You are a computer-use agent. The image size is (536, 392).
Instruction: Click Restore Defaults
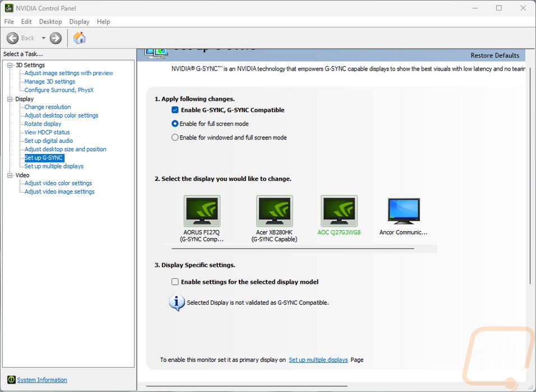[x=495, y=55]
